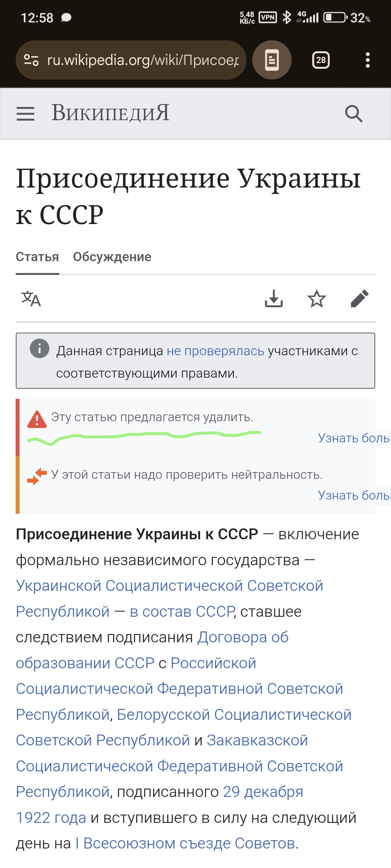Tap the ВикипедиЯ logo
Image resolution: width=391 pixels, height=868 pixels.
[110, 113]
